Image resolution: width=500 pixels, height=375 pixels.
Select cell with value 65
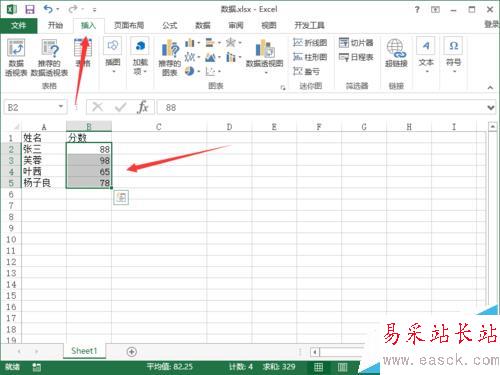coord(89,172)
